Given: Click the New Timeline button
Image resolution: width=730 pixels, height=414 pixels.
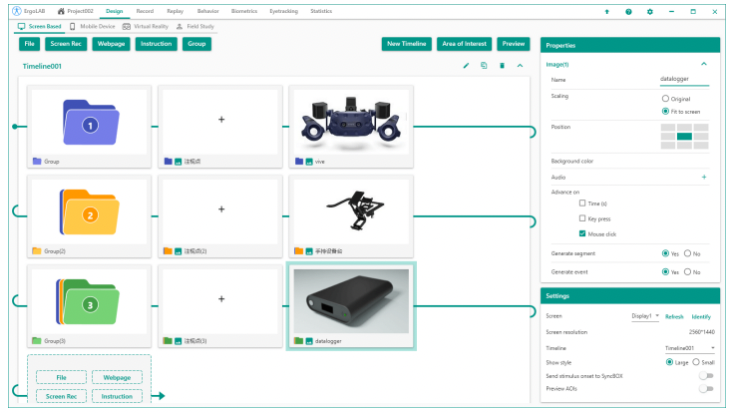Looking at the screenshot, I should tap(407, 44).
